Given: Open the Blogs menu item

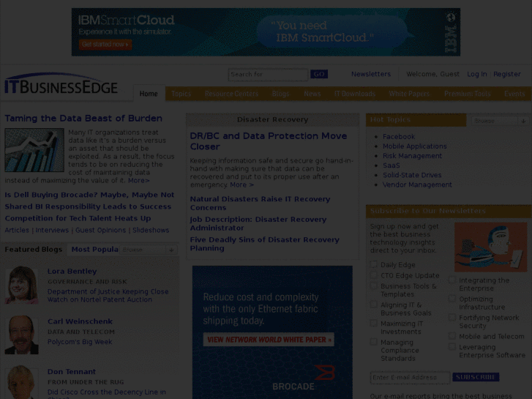Looking at the screenshot, I should 280,94.
